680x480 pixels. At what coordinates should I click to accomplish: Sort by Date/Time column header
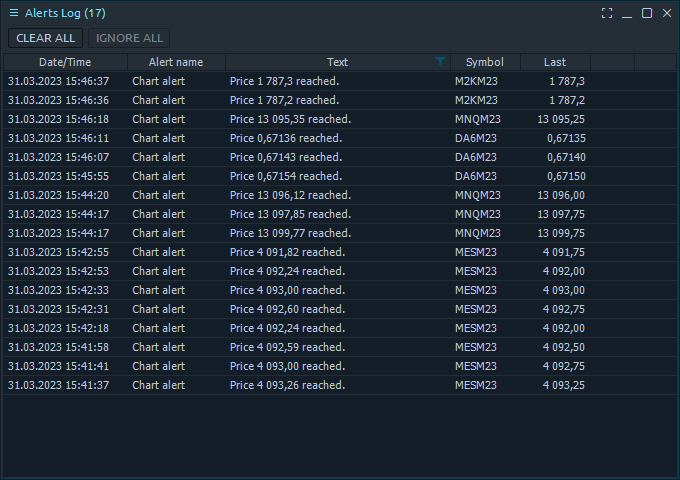click(x=65, y=62)
